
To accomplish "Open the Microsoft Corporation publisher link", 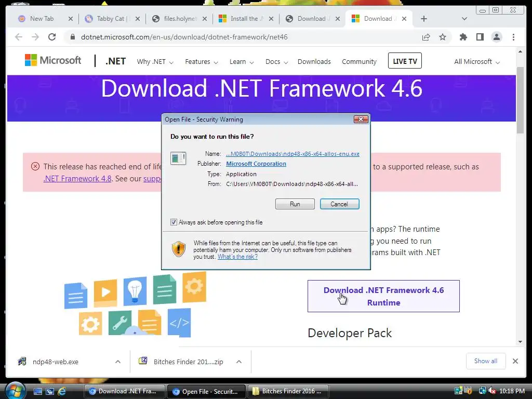I will tap(256, 164).
